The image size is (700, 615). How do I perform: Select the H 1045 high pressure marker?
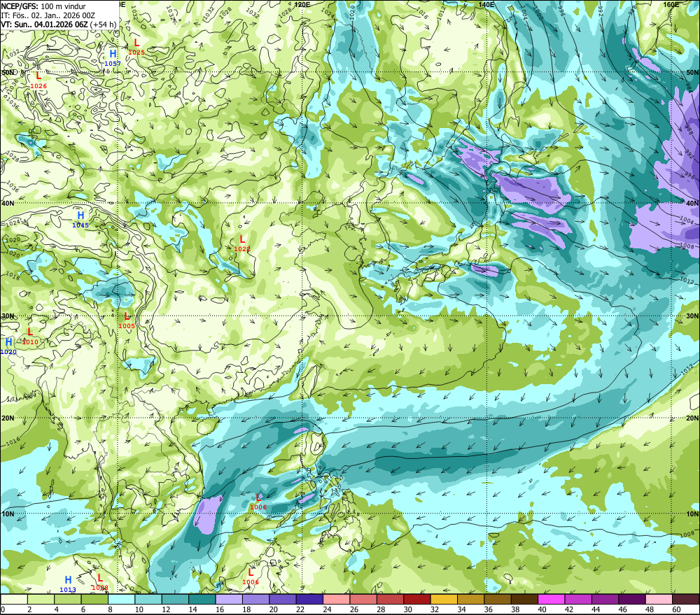[80, 220]
